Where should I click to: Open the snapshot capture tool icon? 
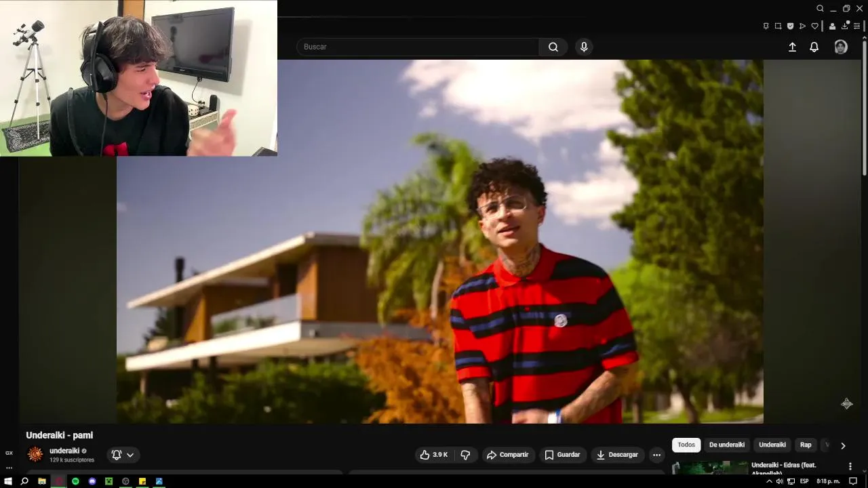778,26
